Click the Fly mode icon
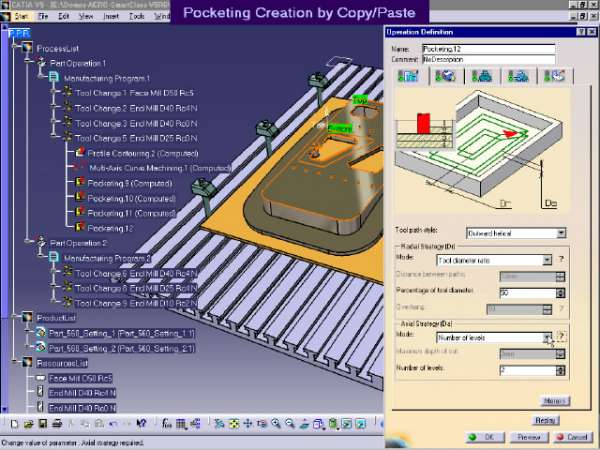Image resolution: width=600 pixels, height=450 pixels. click(219, 424)
